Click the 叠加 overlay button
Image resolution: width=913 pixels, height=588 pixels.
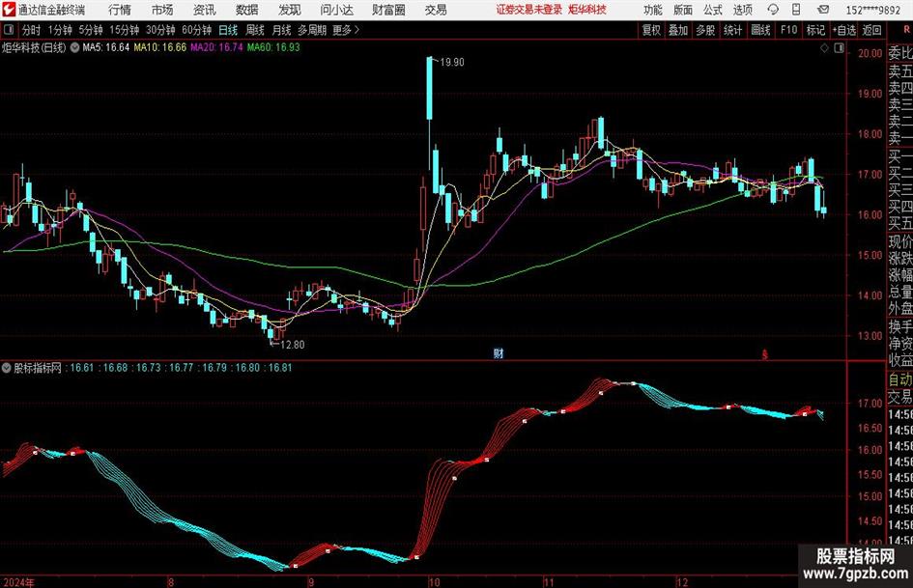[678, 30]
